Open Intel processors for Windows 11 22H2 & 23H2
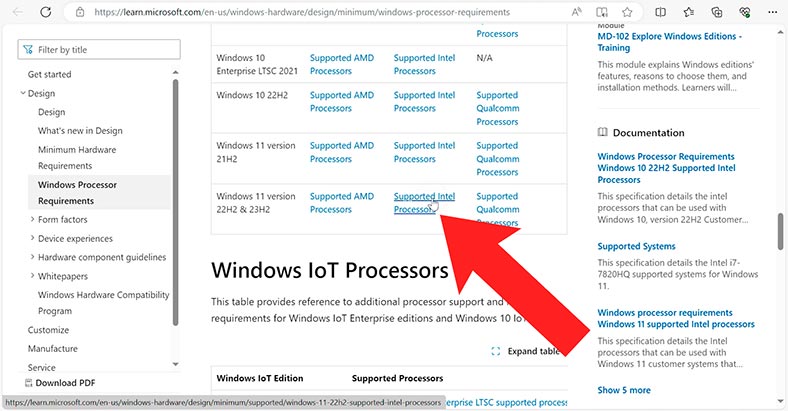This screenshot has height=411, width=788. pyautogui.click(x=424, y=203)
